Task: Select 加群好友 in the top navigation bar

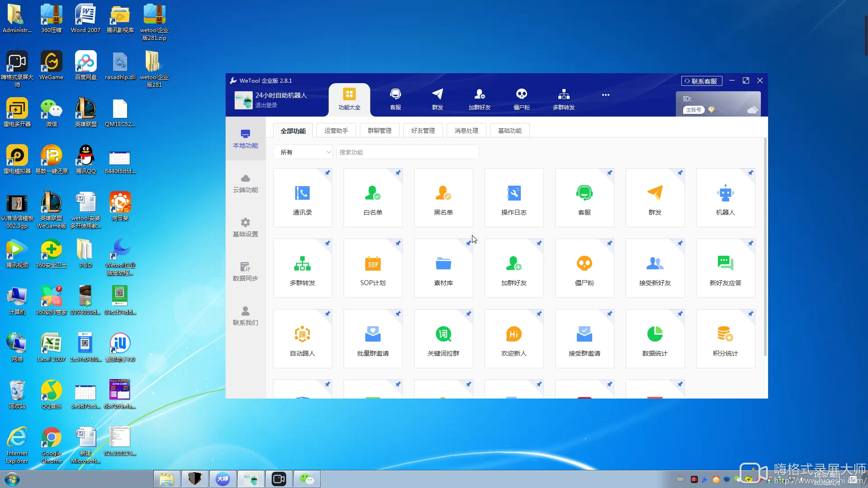Action: coord(480,100)
